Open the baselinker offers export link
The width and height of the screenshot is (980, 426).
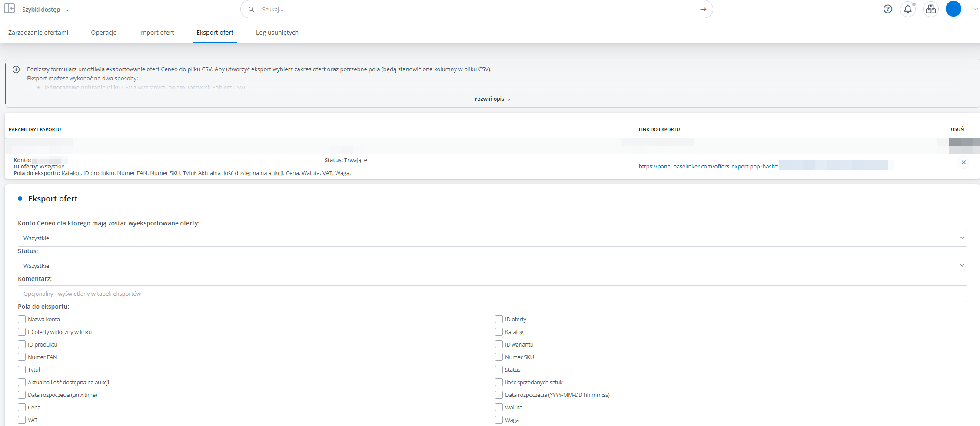pyautogui.click(x=708, y=166)
